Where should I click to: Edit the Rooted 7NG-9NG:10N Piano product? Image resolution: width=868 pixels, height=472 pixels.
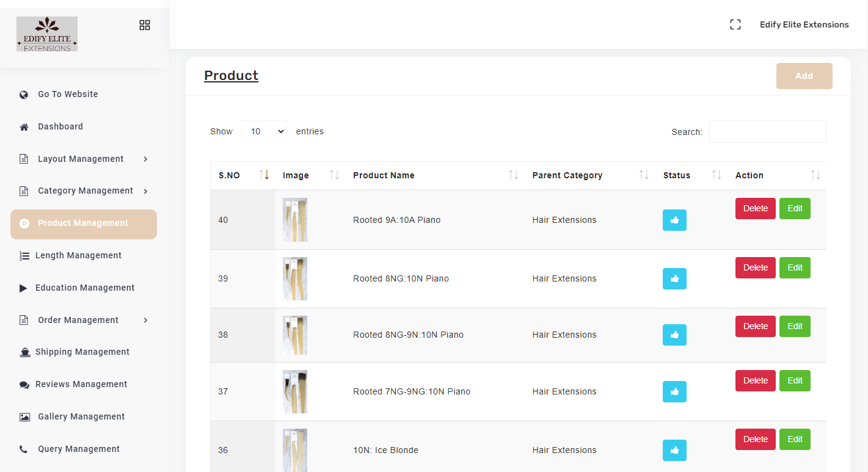coord(795,380)
